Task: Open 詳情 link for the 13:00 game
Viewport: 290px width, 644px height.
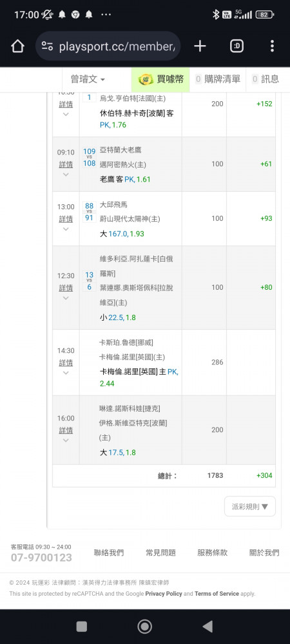Action: 66,219
